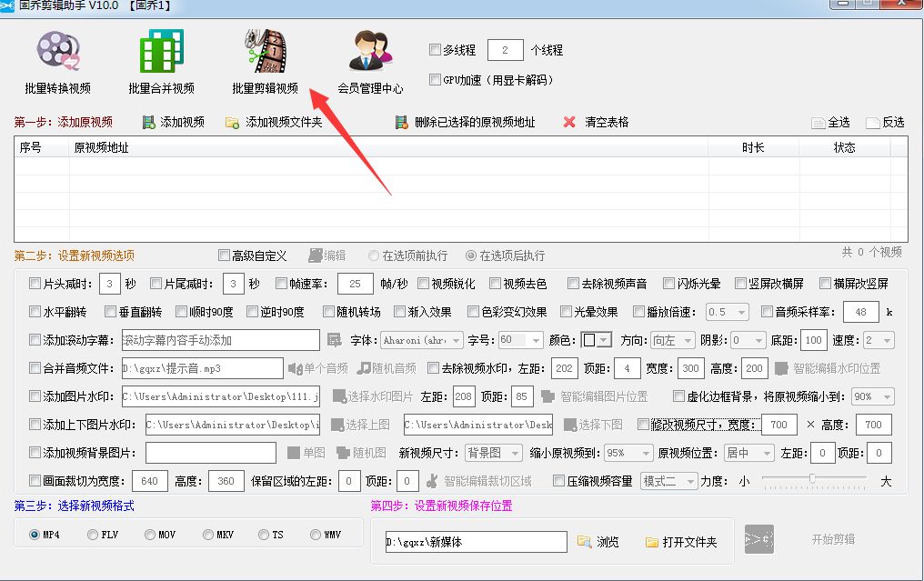Open 批量剪辑视频 scissors film icon

266,51
